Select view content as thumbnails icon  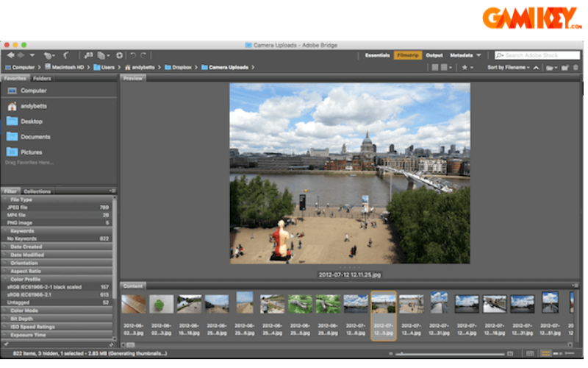pyautogui.click(x=545, y=353)
